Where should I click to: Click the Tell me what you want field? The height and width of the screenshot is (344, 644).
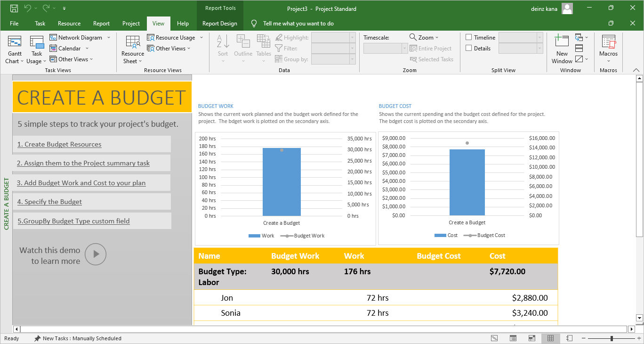298,24
